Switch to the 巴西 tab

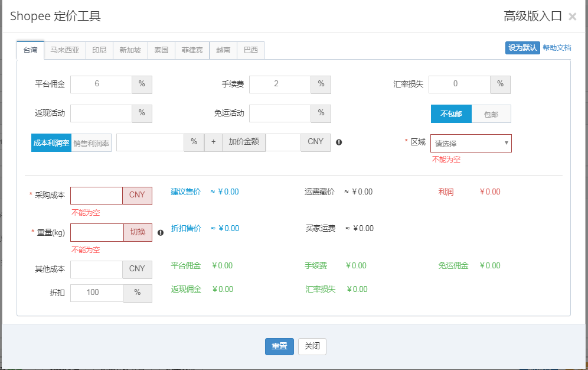click(x=250, y=50)
